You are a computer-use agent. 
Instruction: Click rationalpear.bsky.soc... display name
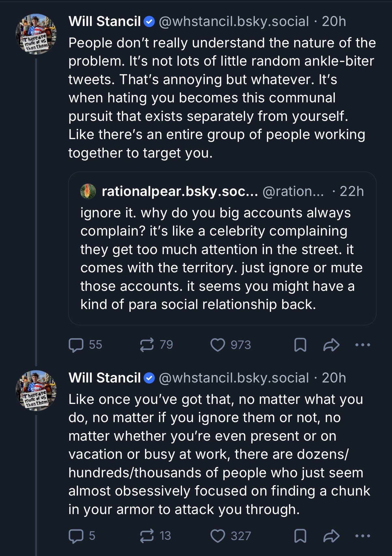coord(179,191)
